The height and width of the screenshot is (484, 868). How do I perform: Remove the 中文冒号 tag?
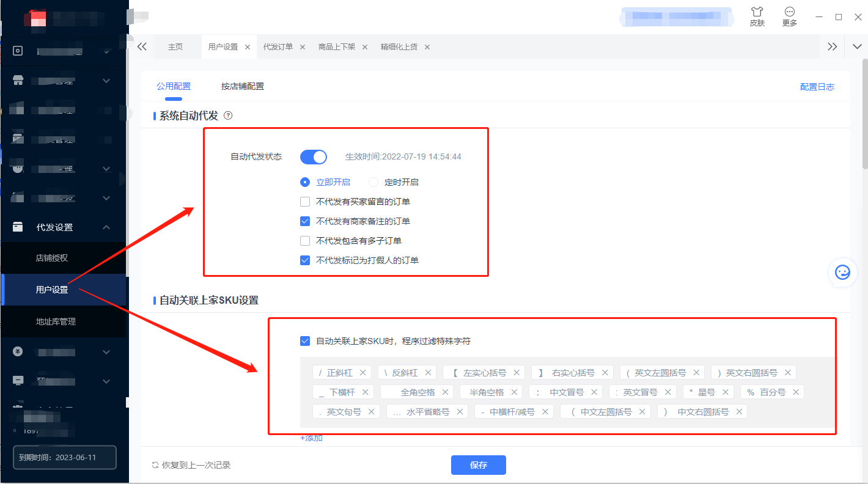(594, 392)
